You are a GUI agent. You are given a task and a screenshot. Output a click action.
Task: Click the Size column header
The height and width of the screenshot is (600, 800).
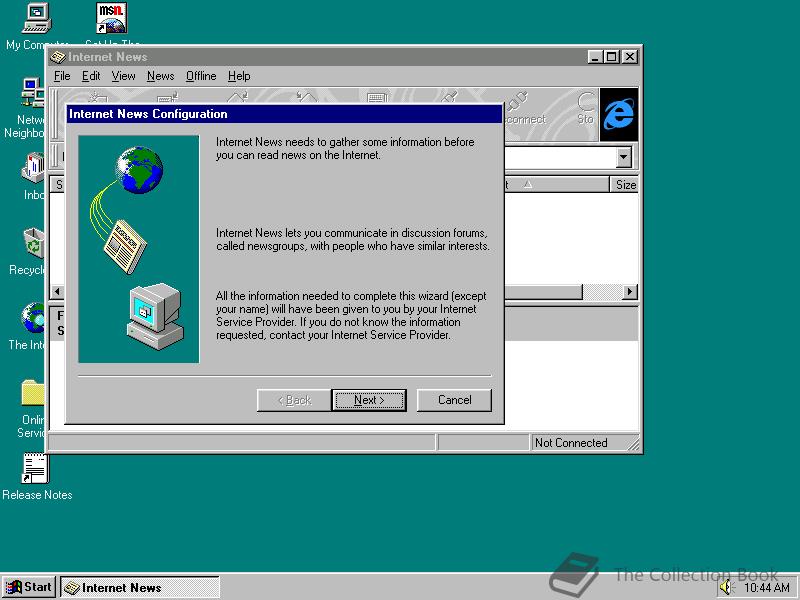pos(624,185)
